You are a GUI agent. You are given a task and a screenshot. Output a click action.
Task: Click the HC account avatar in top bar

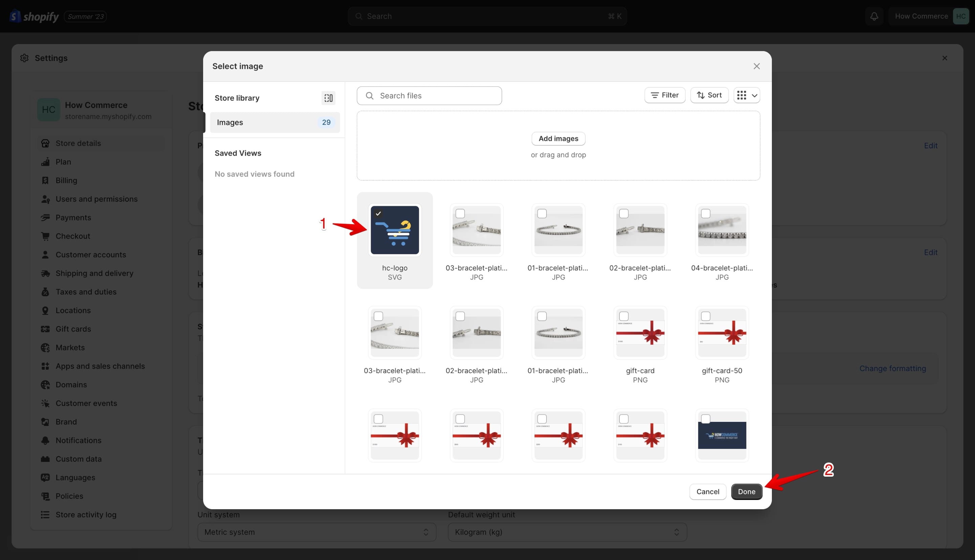click(x=960, y=16)
